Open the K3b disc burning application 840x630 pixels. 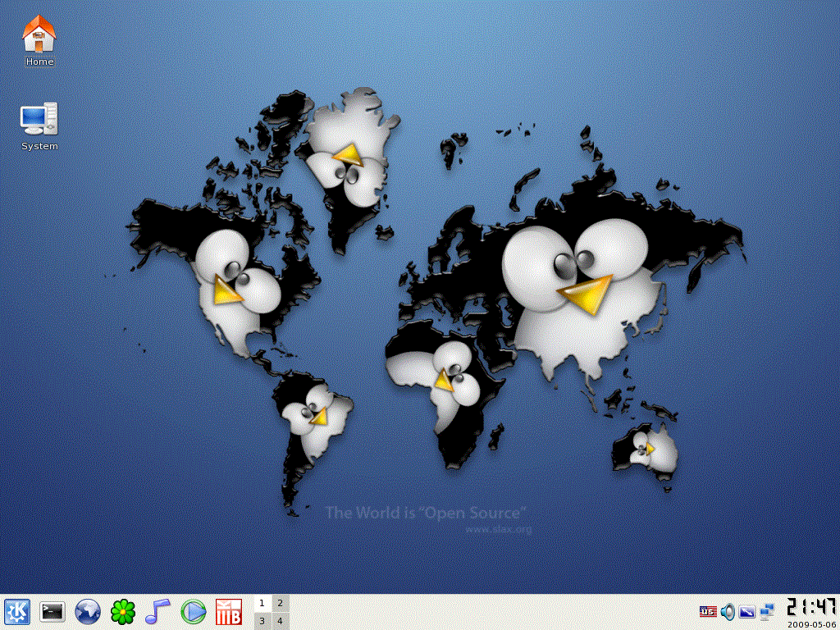[228, 612]
